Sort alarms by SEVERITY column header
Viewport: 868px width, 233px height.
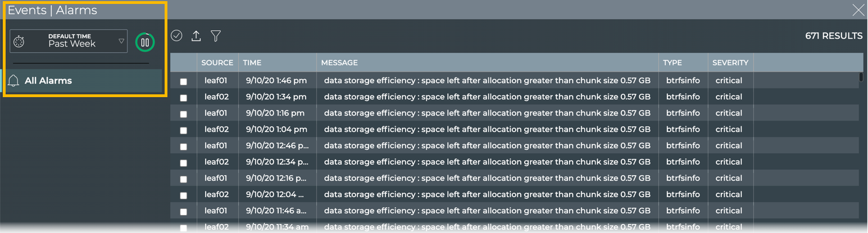[x=730, y=63]
